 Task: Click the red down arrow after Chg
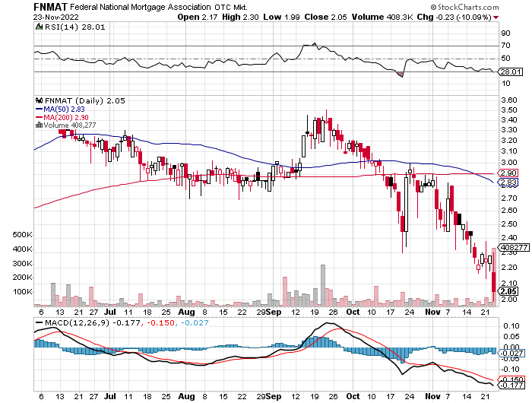coord(496,17)
